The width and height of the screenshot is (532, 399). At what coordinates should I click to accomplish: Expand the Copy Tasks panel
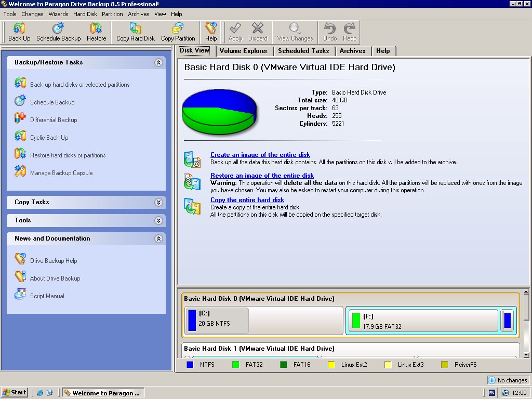(158, 202)
